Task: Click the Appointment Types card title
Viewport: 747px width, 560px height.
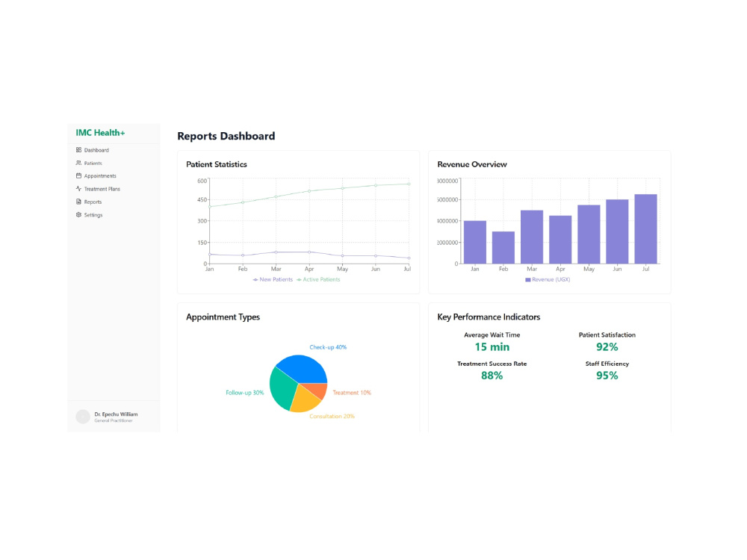Action: [223, 317]
